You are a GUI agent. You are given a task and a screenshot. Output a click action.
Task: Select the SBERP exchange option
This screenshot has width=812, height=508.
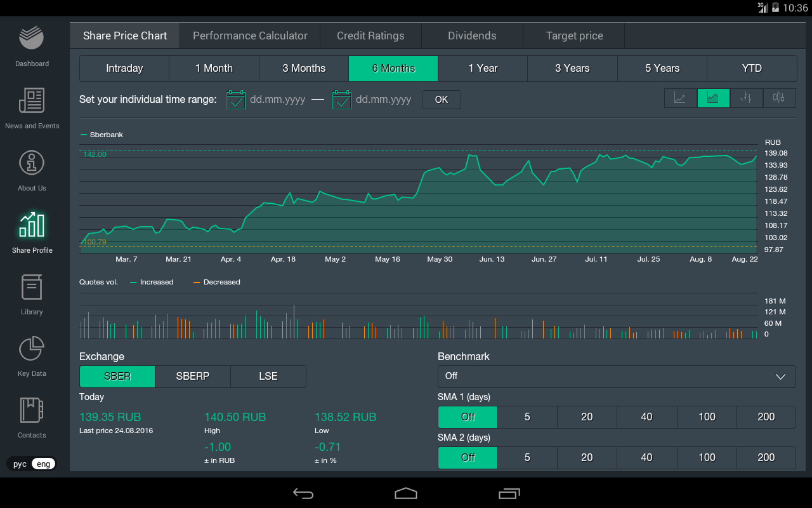tap(192, 377)
